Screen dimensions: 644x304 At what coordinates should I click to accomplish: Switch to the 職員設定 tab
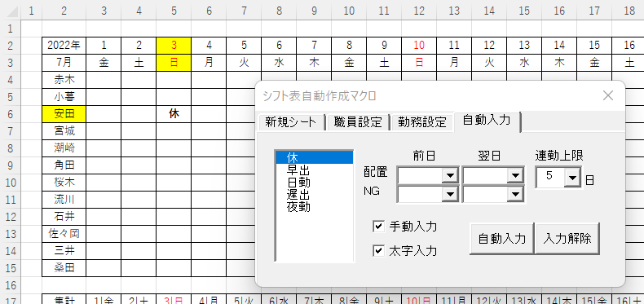(x=358, y=122)
